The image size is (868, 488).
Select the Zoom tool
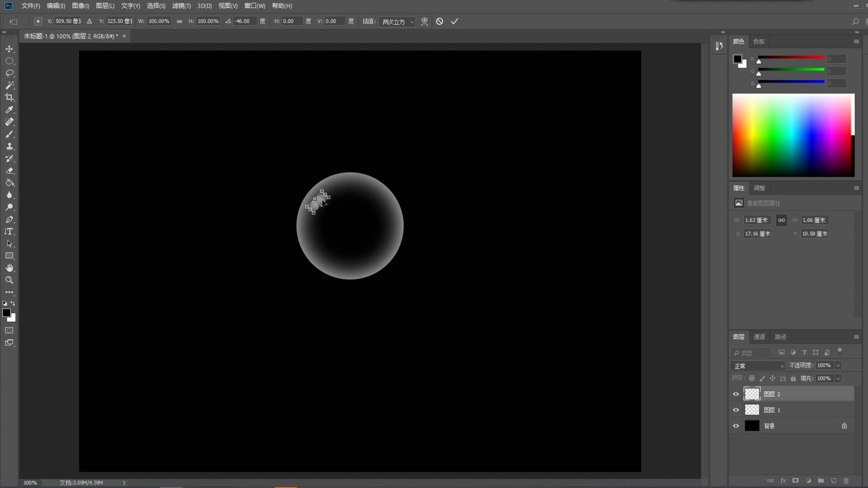click(x=9, y=280)
